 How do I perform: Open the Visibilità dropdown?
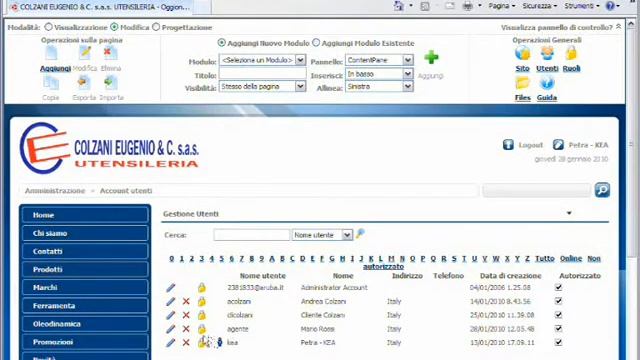[262, 87]
